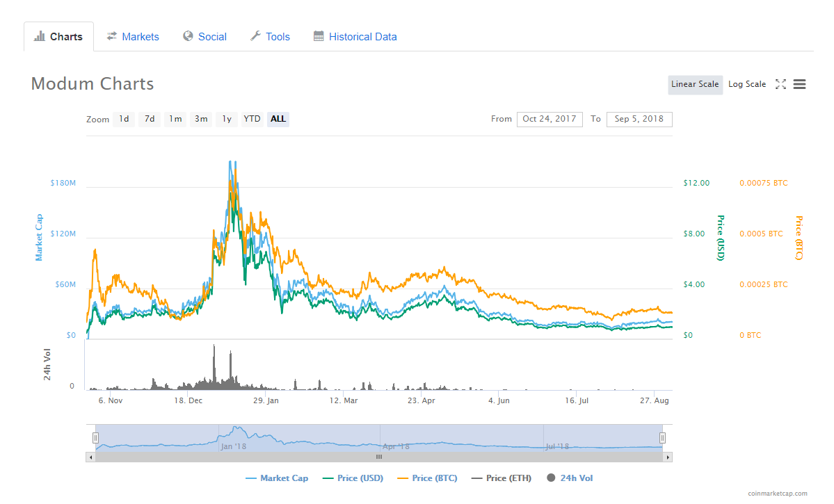The width and height of the screenshot is (834, 504).
Task: Toggle 24h Vol series label in legend
Action: [x=576, y=478]
